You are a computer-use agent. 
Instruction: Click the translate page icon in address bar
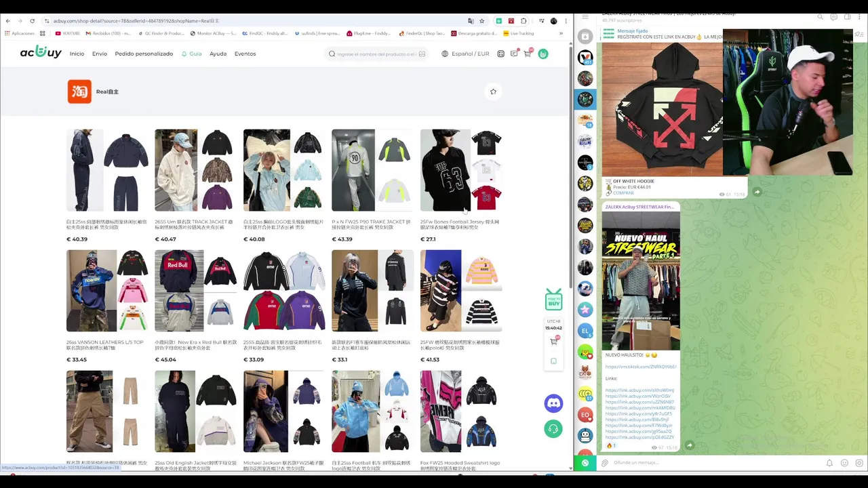[471, 21]
